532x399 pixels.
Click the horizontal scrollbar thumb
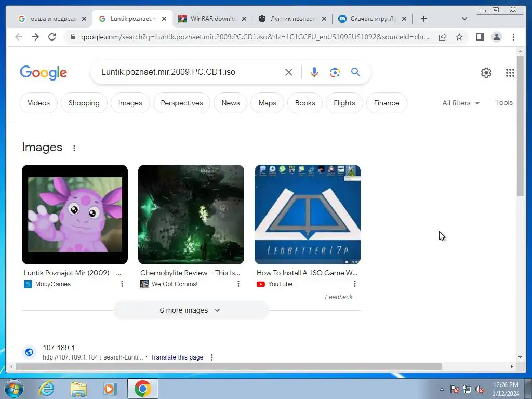tap(229, 366)
